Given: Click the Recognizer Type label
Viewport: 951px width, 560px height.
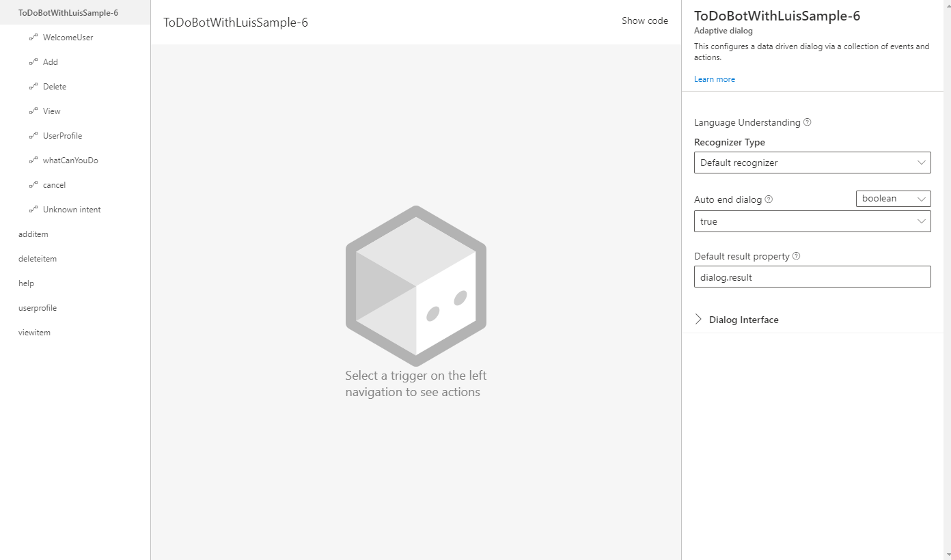Looking at the screenshot, I should tap(730, 142).
